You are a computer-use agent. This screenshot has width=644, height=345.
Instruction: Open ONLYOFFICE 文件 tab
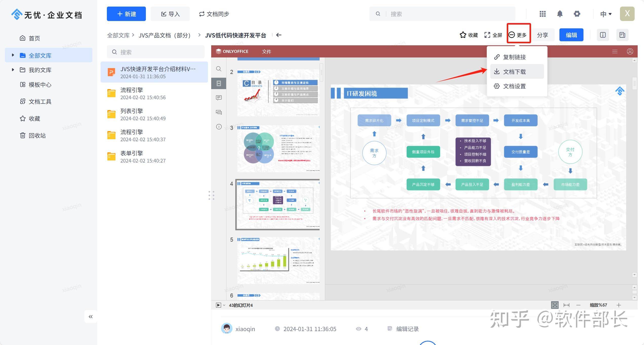[266, 52]
